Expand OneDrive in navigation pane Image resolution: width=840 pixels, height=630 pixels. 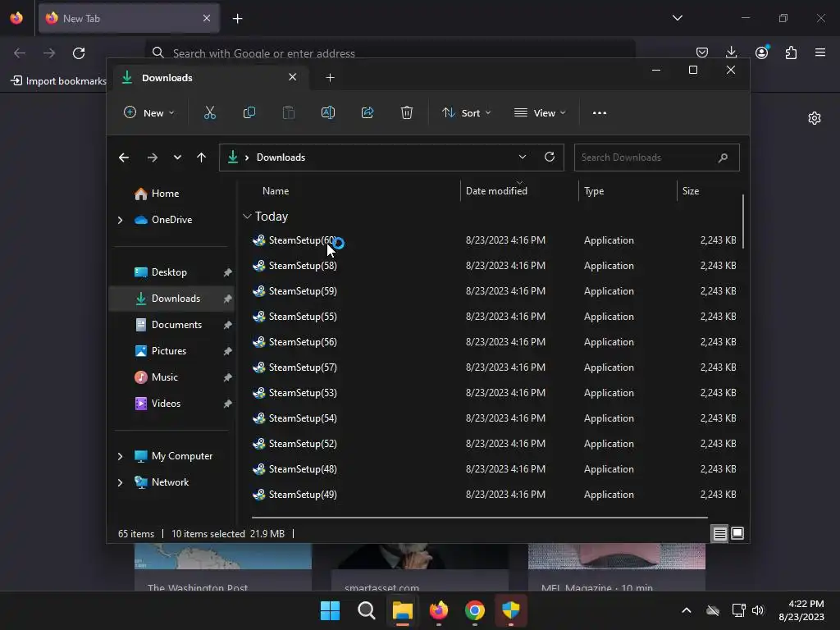click(120, 220)
